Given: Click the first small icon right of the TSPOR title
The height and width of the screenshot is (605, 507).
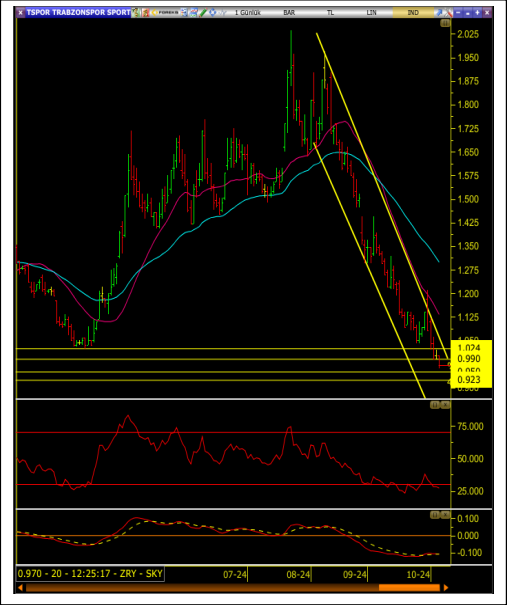Looking at the screenshot, I should (x=135, y=12).
